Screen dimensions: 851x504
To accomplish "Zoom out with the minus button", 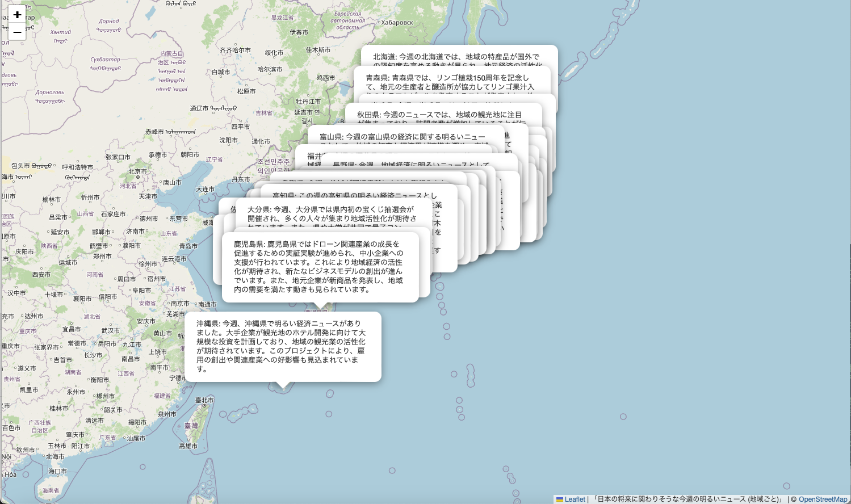I will pyautogui.click(x=17, y=32).
